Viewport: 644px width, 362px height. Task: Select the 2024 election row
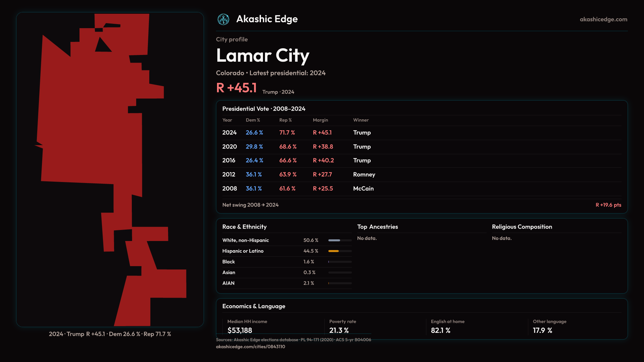229,133
